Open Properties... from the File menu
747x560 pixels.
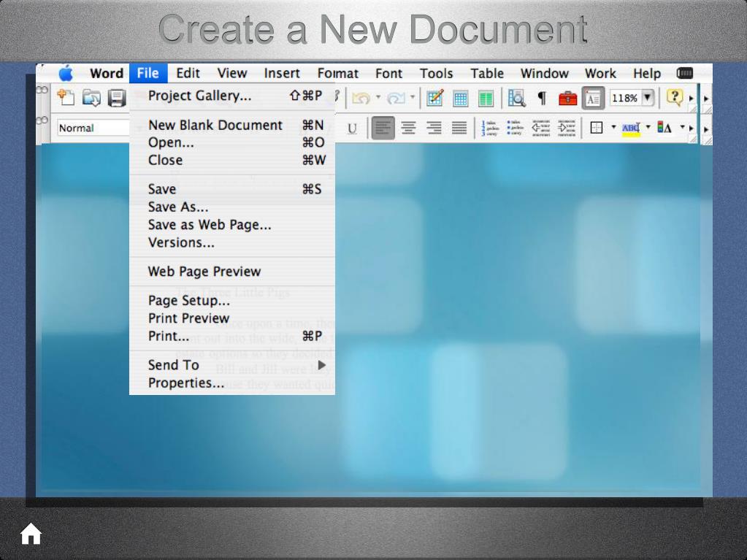click(x=232, y=383)
